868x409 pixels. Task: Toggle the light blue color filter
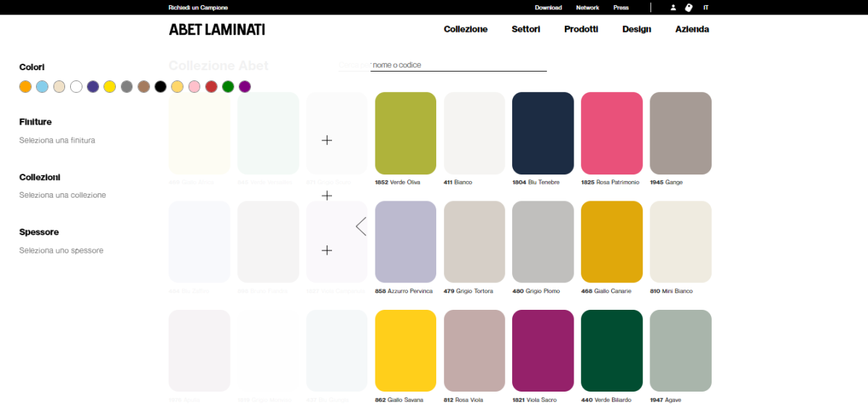(x=42, y=87)
